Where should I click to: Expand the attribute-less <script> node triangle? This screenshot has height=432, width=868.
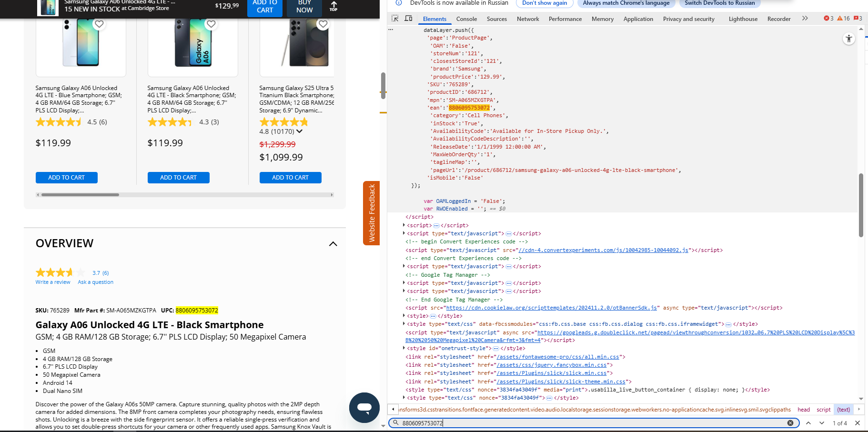pos(404,225)
